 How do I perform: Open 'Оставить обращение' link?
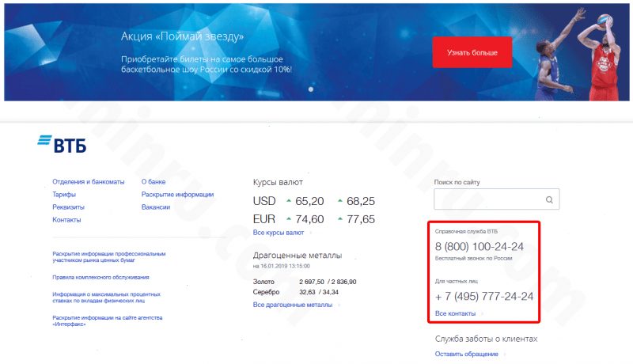coord(467,354)
